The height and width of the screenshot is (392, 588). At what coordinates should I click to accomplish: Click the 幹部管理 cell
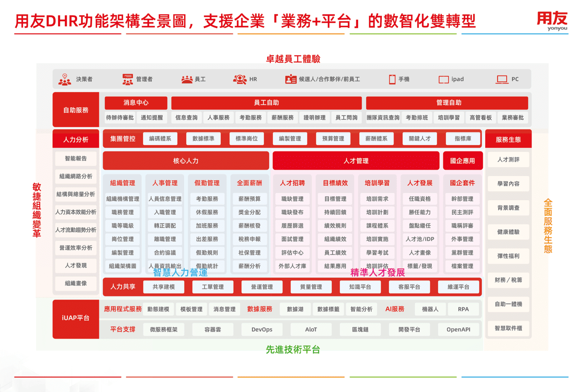click(x=462, y=199)
